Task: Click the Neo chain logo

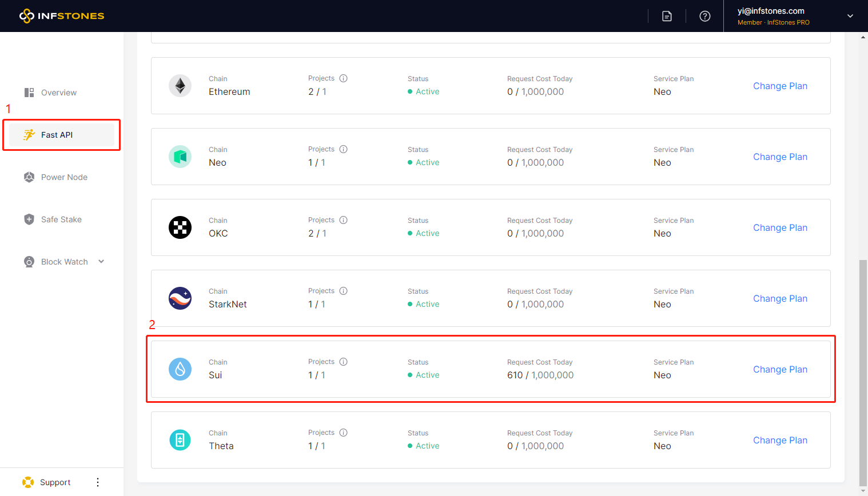Action: click(180, 157)
